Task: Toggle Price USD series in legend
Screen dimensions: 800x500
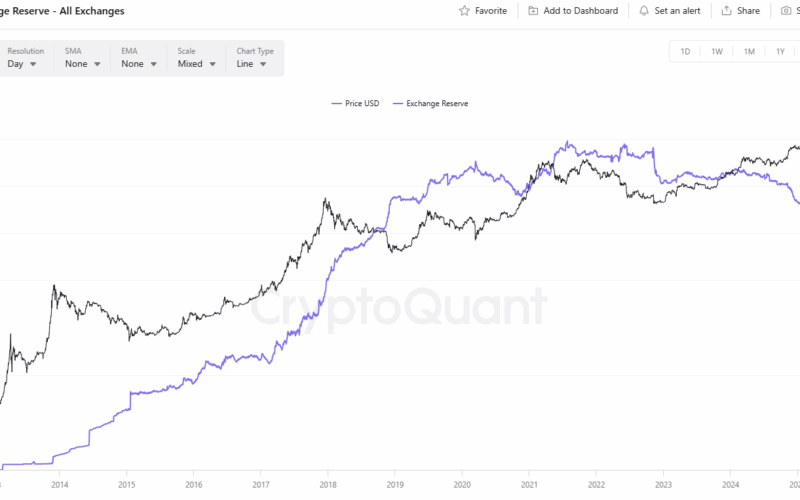Action: tap(355, 103)
